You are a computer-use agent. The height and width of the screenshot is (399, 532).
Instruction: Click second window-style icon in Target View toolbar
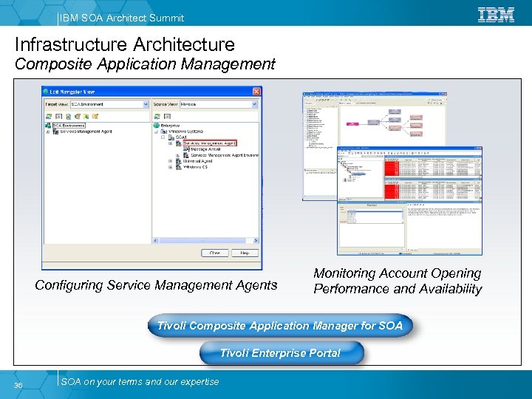pyautogui.click(x=58, y=117)
